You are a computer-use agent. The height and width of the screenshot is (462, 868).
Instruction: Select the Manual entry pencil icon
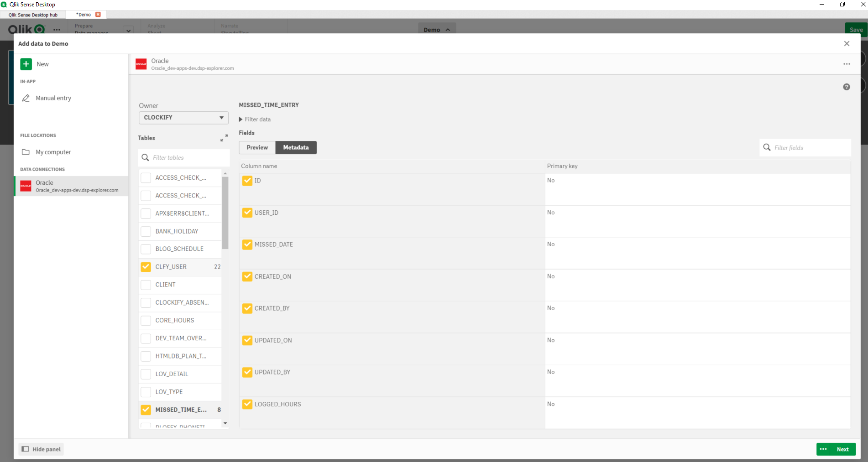[x=26, y=98]
